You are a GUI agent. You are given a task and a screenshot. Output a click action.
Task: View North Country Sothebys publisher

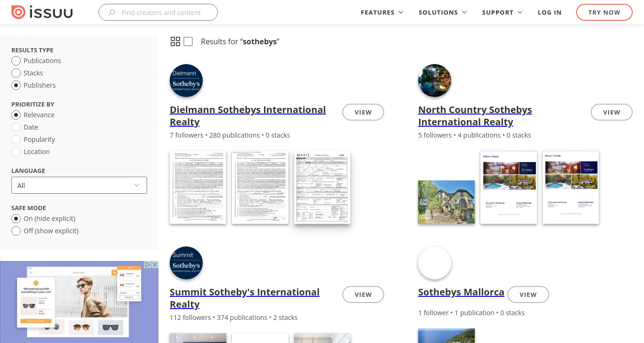click(611, 112)
